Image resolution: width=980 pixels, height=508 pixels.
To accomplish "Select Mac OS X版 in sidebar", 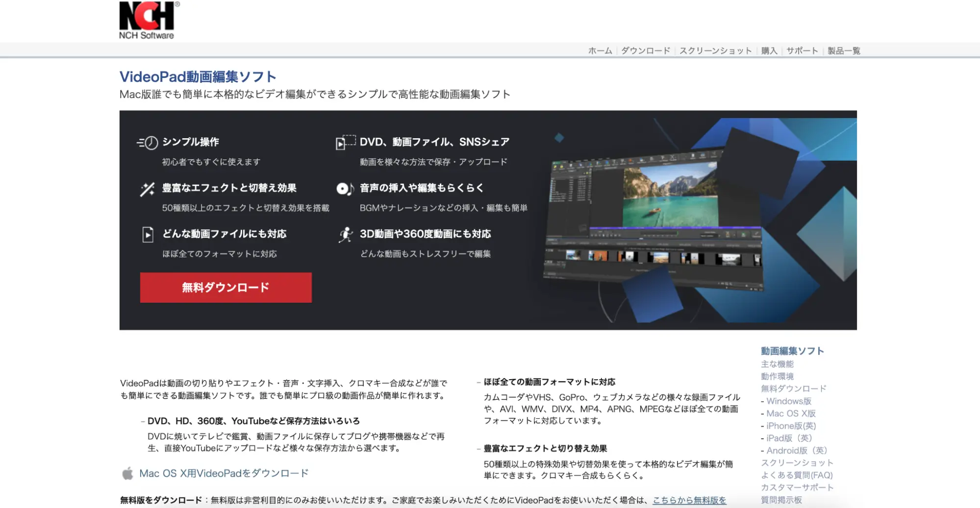I will 791,413.
